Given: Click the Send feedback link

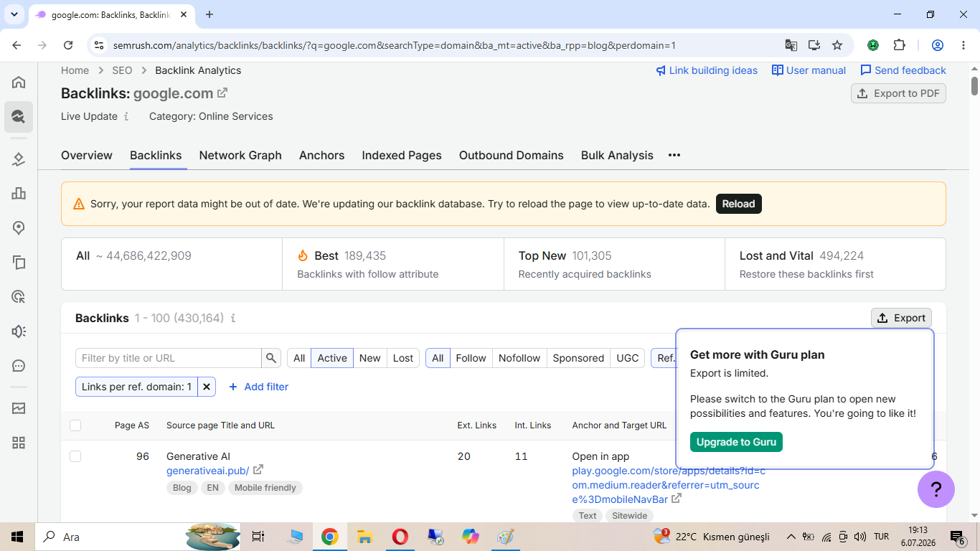Looking at the screenshot, I should 903,70.
